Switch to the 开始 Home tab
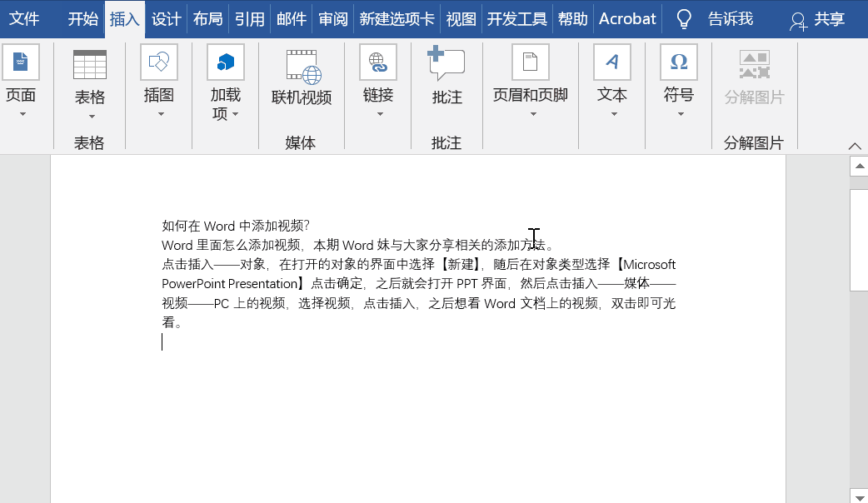Image resolution: width=868 pixels, height=503 pixels. [83, 19]
